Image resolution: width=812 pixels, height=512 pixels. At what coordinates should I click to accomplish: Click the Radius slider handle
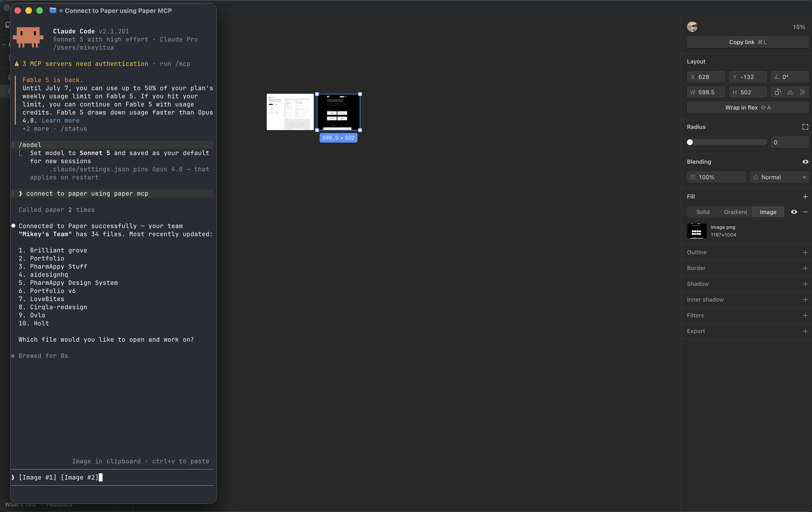coord(690,142)
